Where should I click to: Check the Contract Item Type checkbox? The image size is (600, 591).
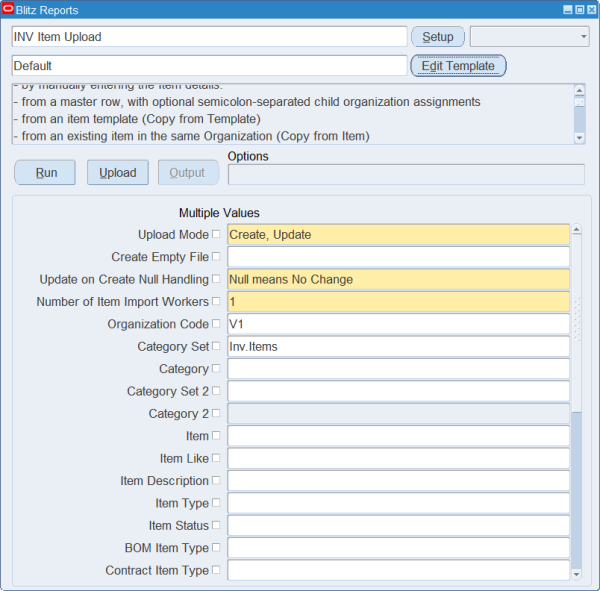[x=216, y=570]
